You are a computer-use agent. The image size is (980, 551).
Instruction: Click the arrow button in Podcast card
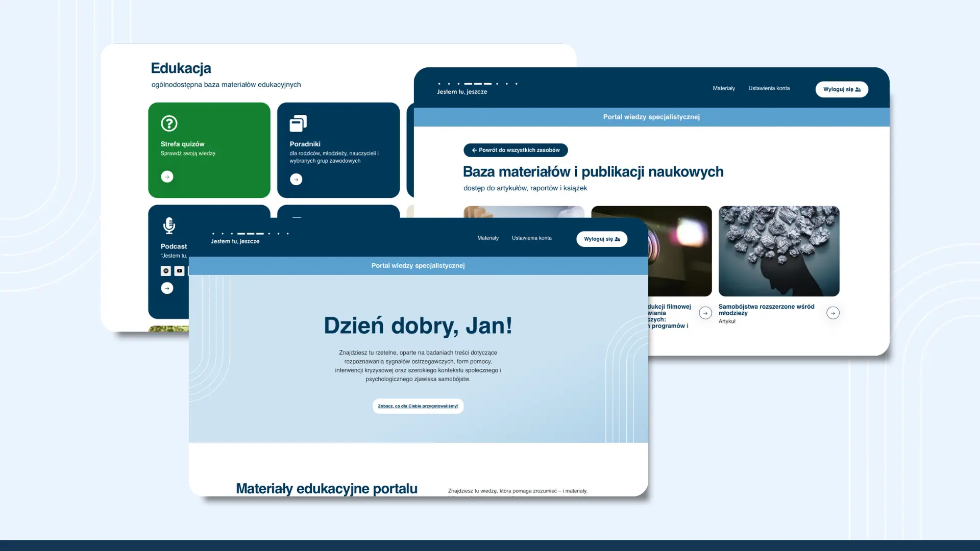point(167,288)
